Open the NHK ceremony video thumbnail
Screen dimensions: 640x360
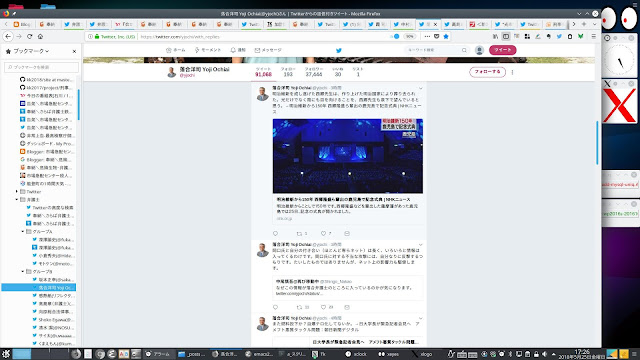(x=348, y=156)
